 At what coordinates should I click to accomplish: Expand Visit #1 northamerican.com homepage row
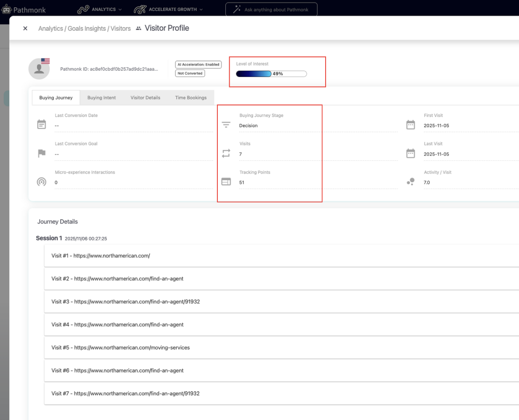[x=281, y=255]
